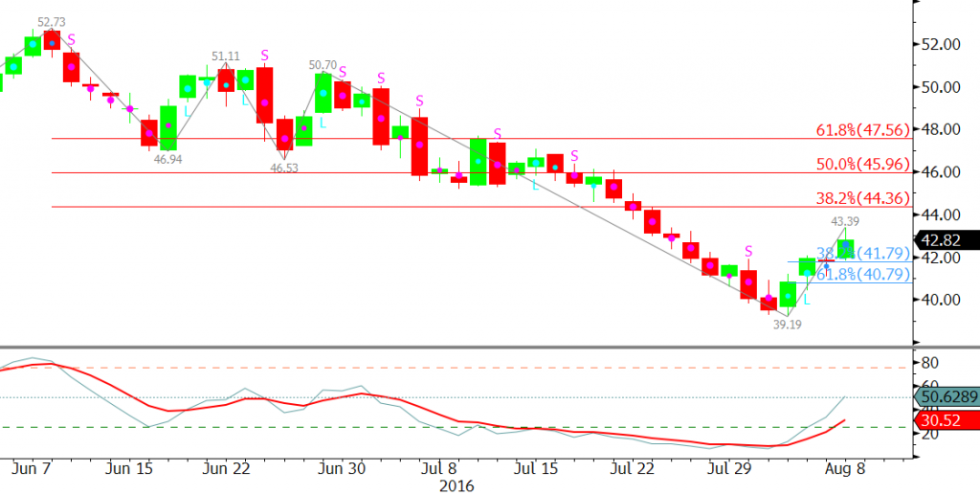Click the 50.00 price axis label

tap(942, 87)
